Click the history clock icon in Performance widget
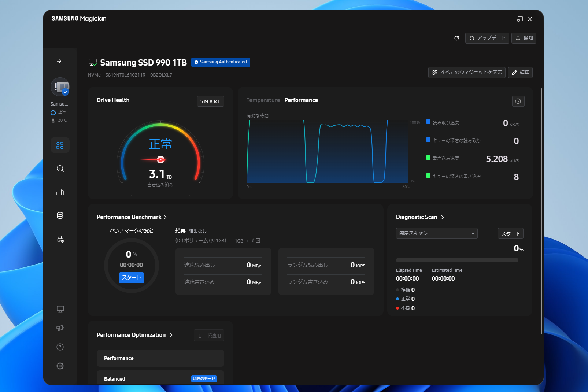This screenshot has width=588, height=392. tap(518, 101)
